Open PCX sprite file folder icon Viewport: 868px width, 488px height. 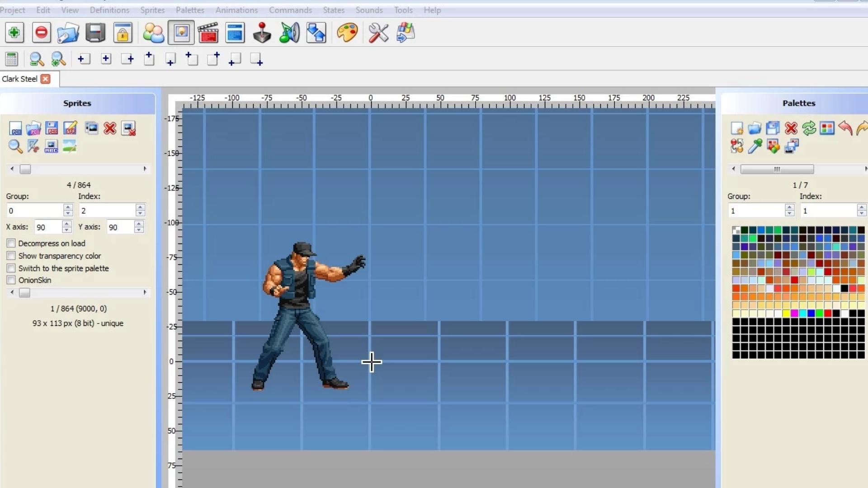33,128
